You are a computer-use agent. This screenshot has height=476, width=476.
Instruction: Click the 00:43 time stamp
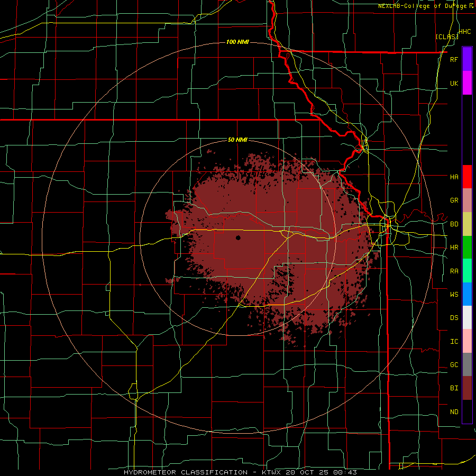pyautogui.click(x=346, y=472)
